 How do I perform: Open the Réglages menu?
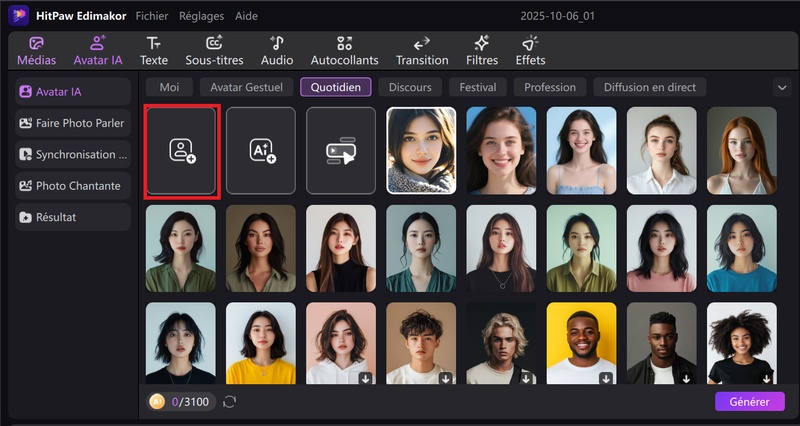coord(201,16)
